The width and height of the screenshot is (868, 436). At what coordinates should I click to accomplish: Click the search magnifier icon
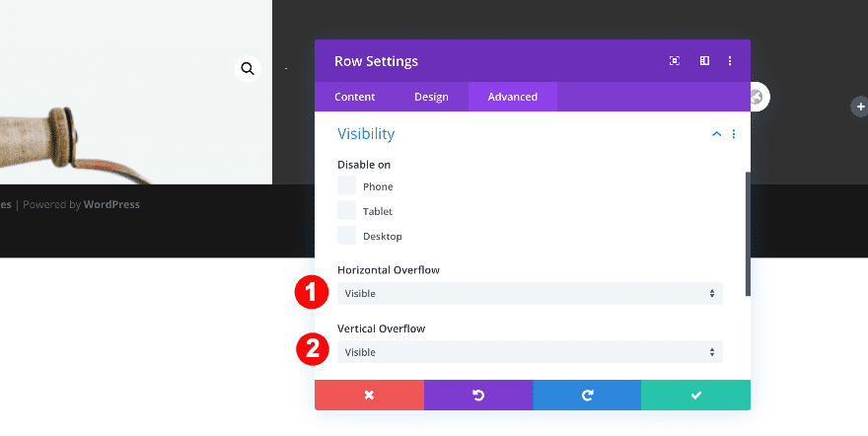[x=248, y=68]
